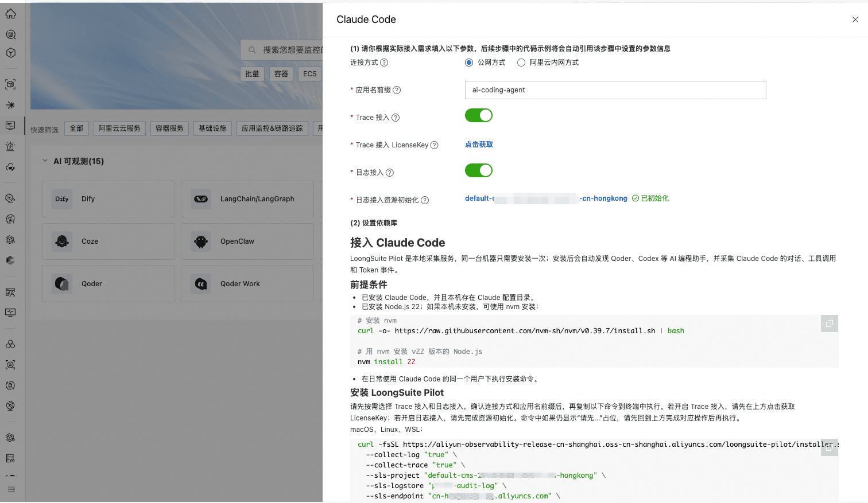
Task: Open the default-…-cn-hongkong project link
Action: (546, 198)
